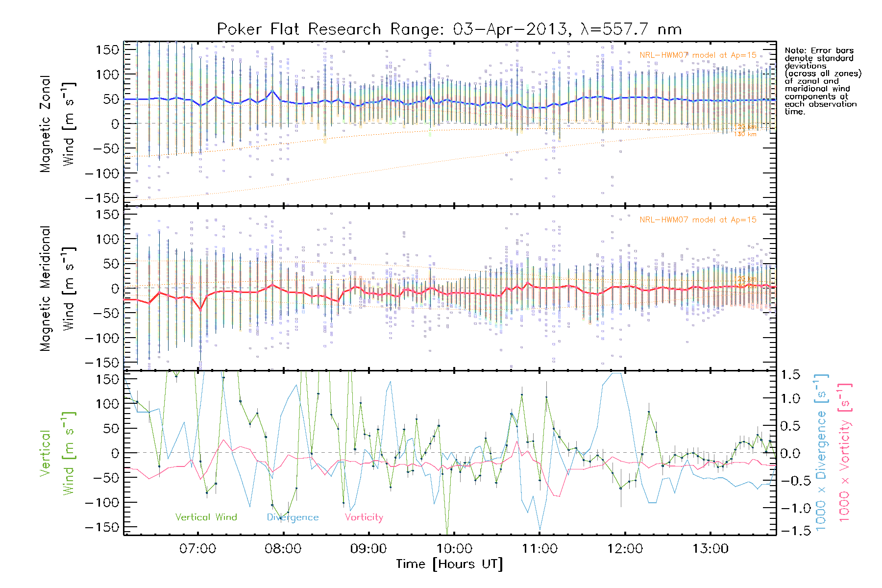Select NRL-HWM07 model label in zonal panel
The image size is (882, 588).
[697, 55]
